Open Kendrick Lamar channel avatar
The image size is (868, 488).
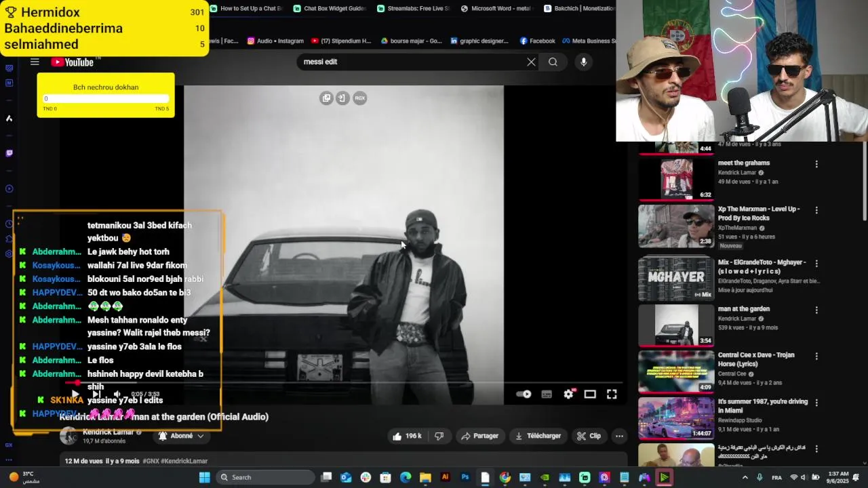(x=68, y=436)
